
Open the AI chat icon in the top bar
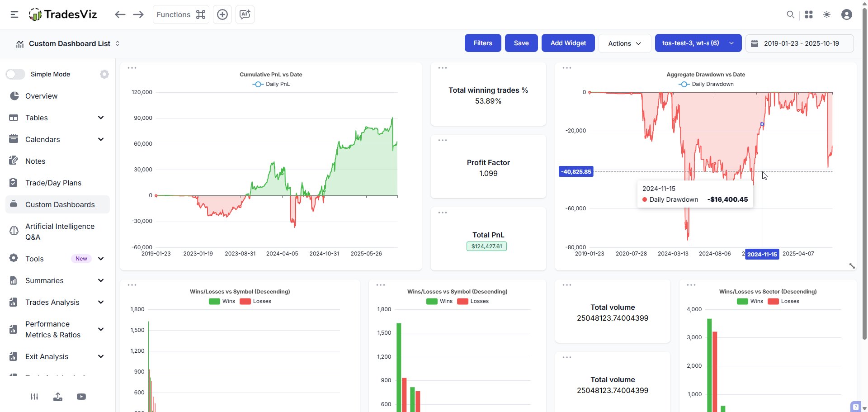click(x=245, y=14)
